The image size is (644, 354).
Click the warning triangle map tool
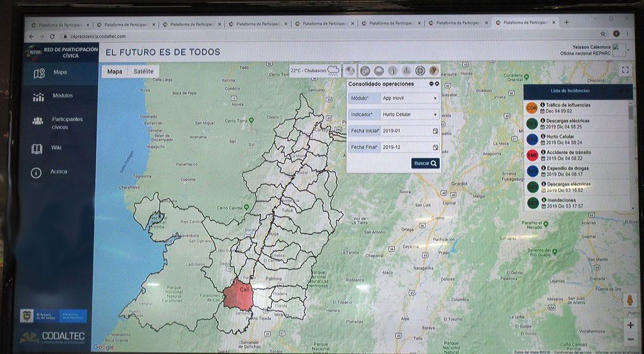pos(406,70)
